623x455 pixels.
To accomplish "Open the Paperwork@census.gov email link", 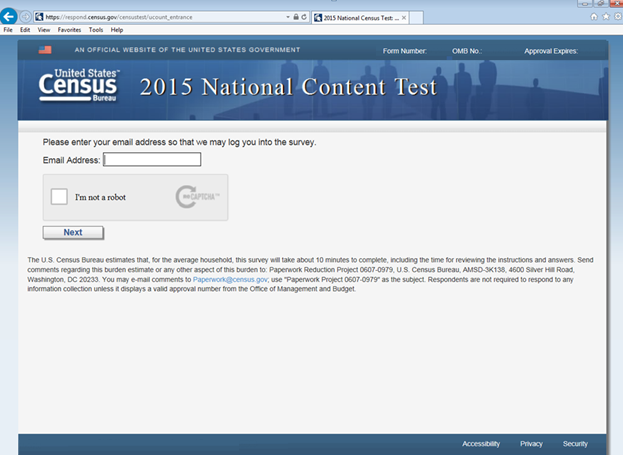I will point(230,279).
